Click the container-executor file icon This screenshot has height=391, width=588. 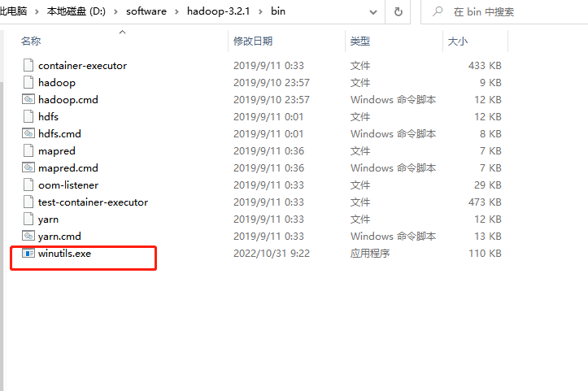28,65
